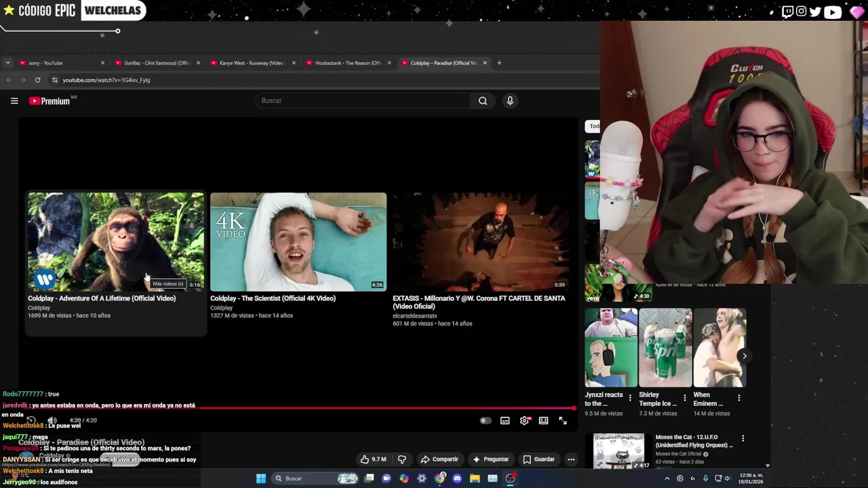Open Google Chrome from the taskbar
This screenshot has height=488, width=868.
tap(439, 479)
